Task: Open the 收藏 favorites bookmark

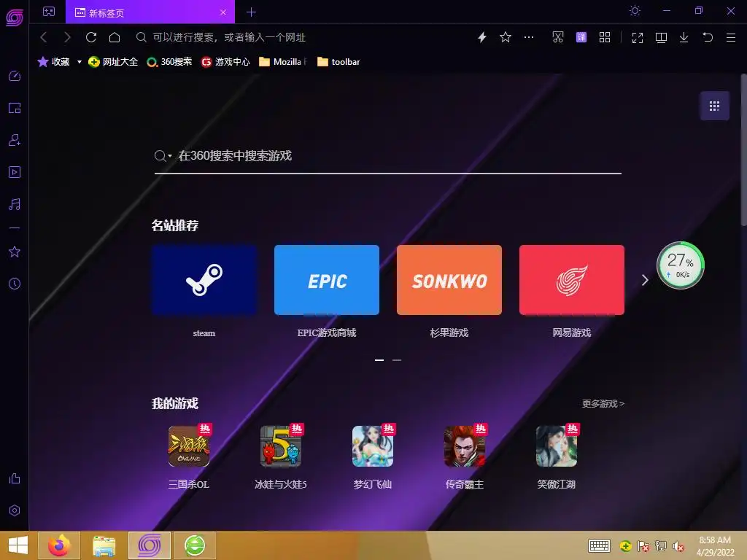Action: click(x=54, y=62)
